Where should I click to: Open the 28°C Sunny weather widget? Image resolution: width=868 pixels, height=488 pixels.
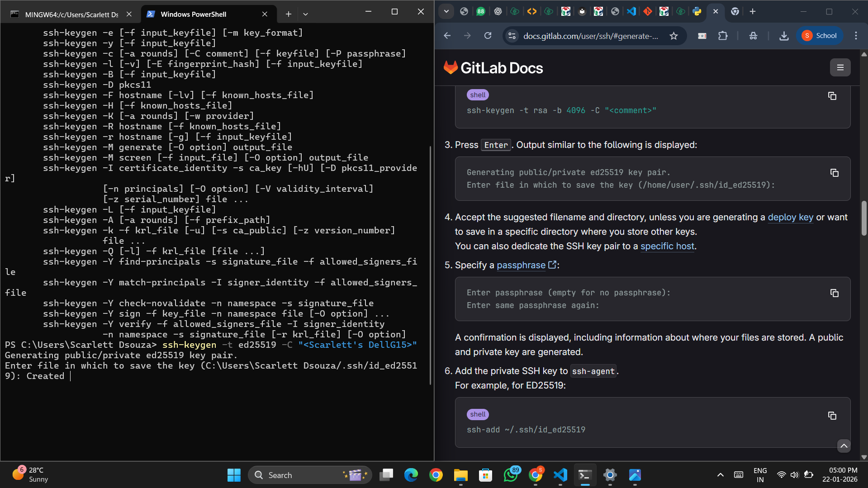click(x=30, y=475)
